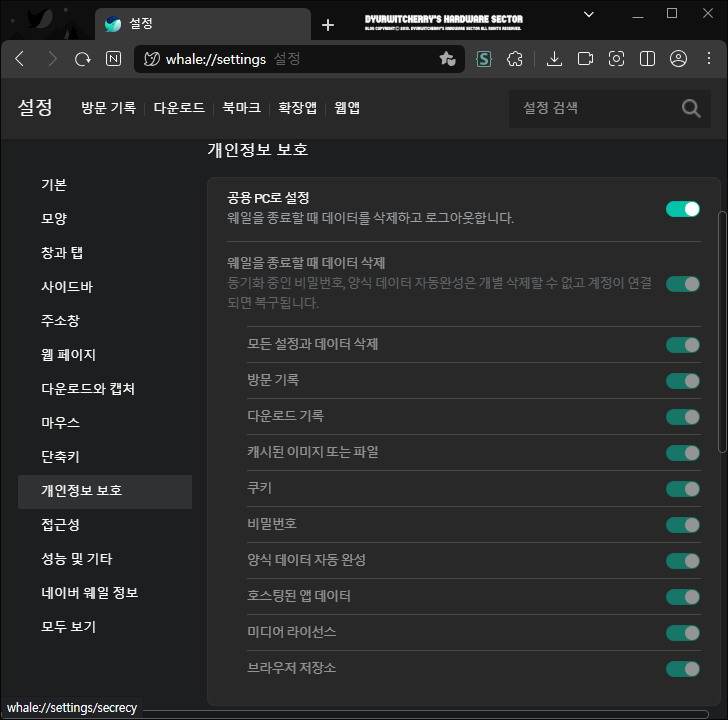The width and height of the screenshot is (728, 720).
Task: Toggle 방문 기록 delete switch
Action: [682, 381]
